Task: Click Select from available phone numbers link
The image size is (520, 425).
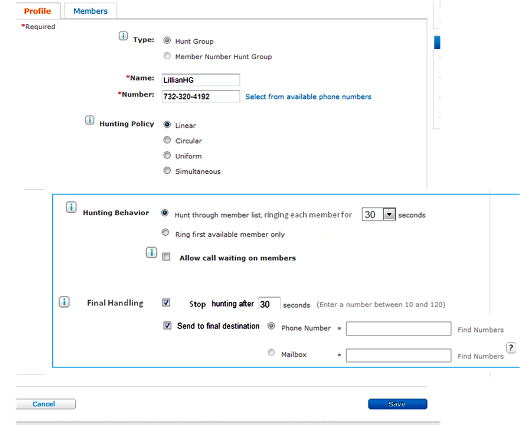Action: pos(308,97)
